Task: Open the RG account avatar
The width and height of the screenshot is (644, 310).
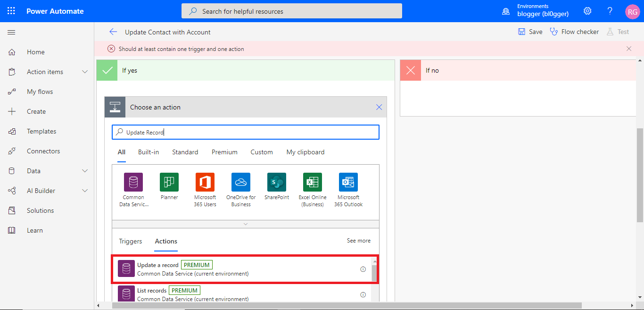Action: [632, 11]
